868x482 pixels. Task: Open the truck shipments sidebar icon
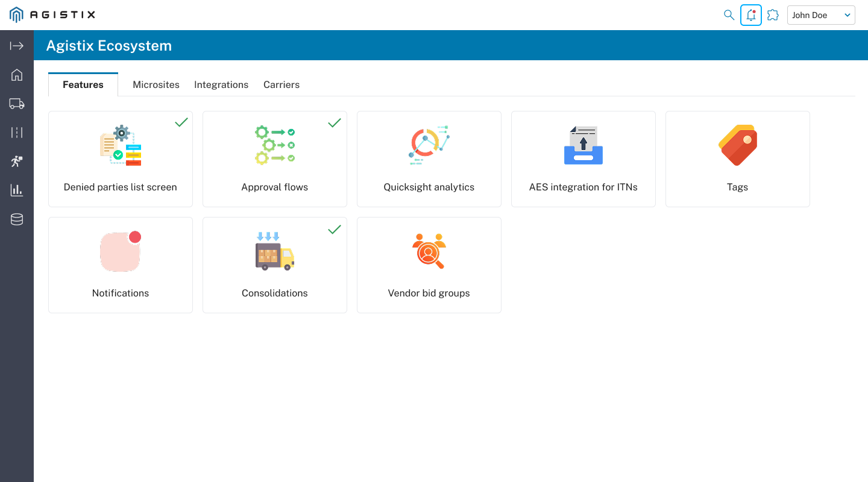point(17,104)
